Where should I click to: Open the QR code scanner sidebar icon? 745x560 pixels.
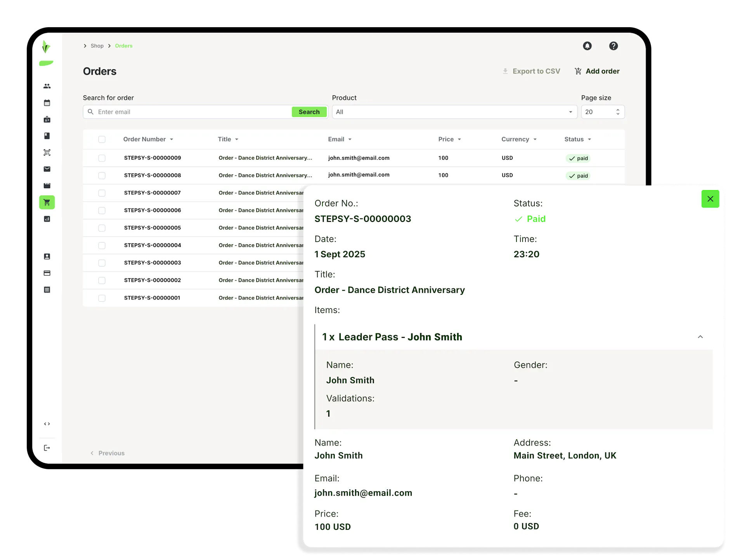[47, 152]
